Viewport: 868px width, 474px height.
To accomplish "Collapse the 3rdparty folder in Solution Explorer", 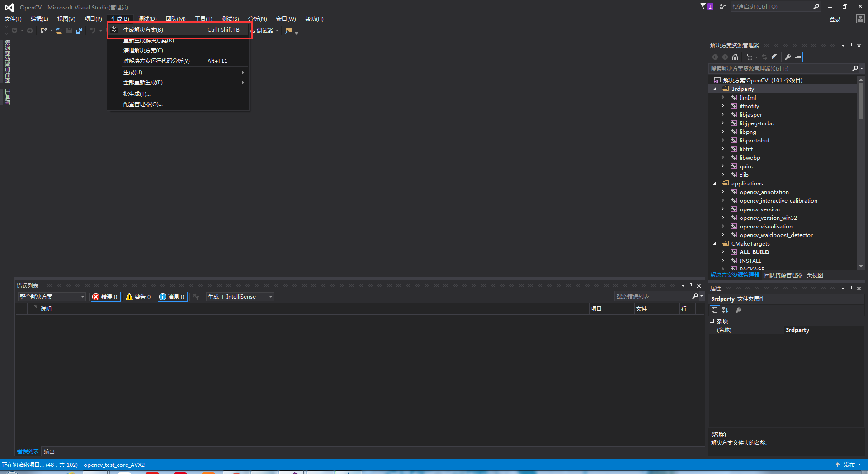I will pyautogui.click(x=715, y=89).
